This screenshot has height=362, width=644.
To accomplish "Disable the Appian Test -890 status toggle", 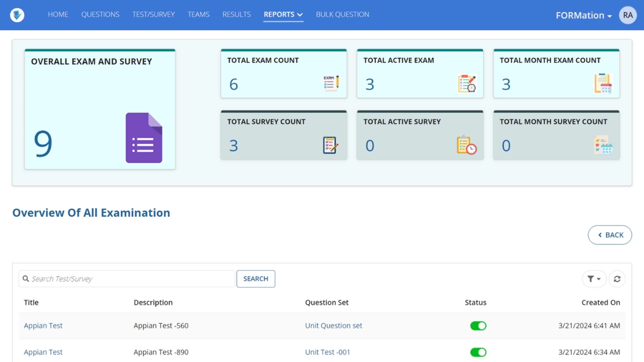I will (478, 352).
